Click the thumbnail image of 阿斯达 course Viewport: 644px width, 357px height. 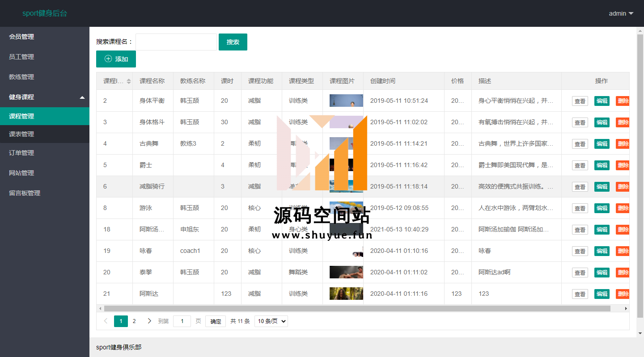346,294
